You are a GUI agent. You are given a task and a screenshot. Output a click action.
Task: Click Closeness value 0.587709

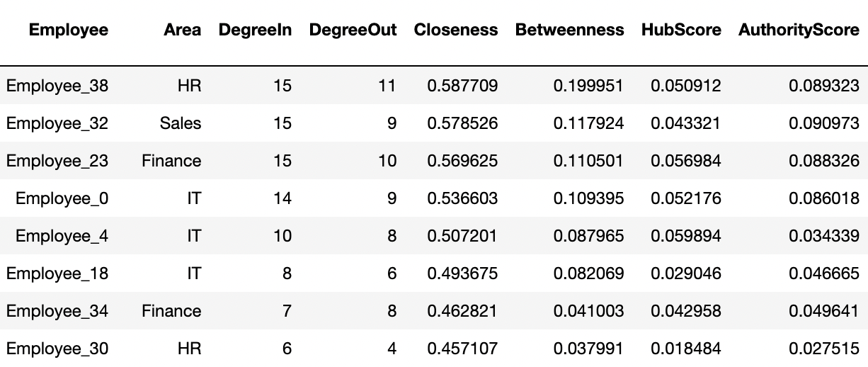462,86
